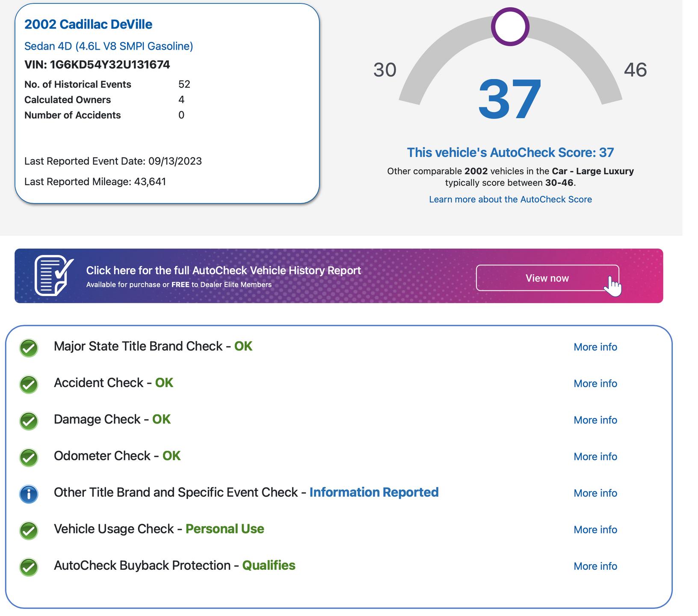Click the green checkmark icon beside Odometer Check
The height and width of the screenshot is (616, 698).
29,457
